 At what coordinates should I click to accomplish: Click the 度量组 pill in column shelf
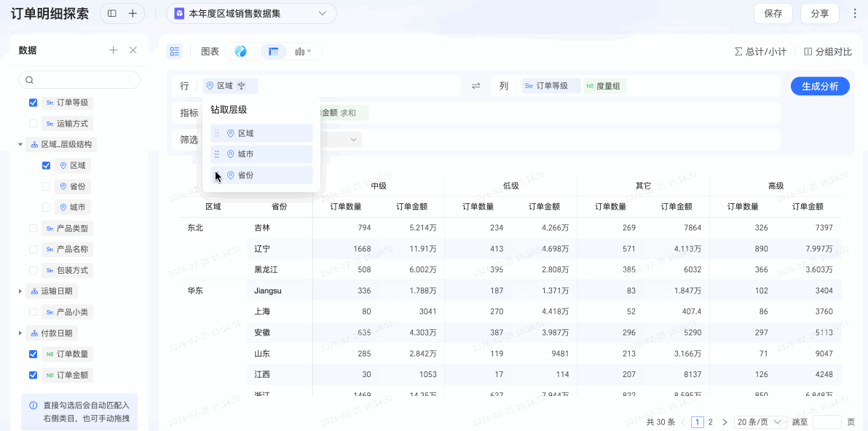tap(605, 86)
